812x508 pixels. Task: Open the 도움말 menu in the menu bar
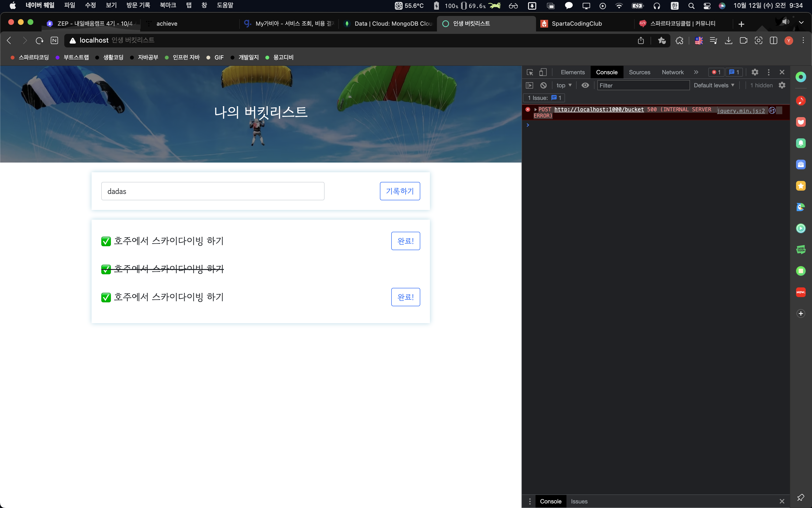(x=225, y=5)
